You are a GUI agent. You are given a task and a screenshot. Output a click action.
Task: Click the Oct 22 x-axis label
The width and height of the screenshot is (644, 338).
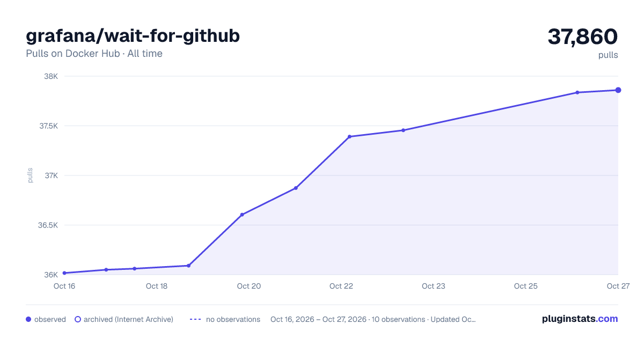tap(341, 286)
